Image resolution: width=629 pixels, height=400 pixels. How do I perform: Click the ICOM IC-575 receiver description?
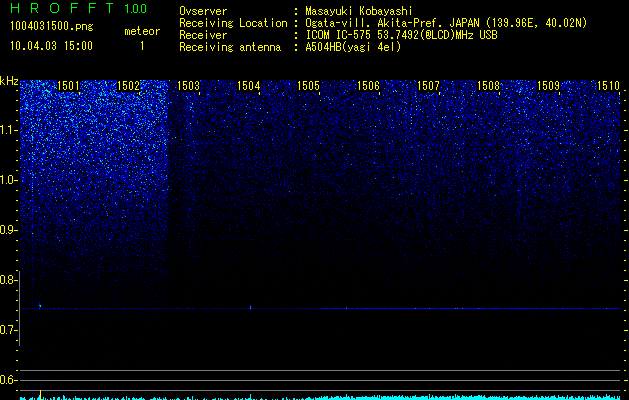click(401, 35)
